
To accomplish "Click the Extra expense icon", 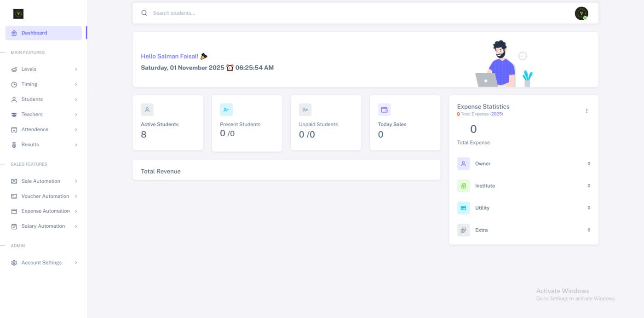I will [463, 230].
